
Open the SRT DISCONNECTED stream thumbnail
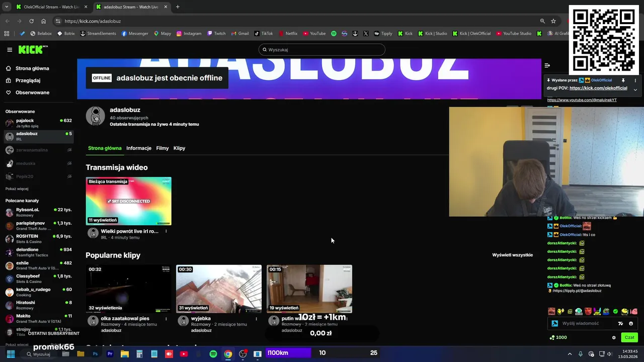(128, 201)
